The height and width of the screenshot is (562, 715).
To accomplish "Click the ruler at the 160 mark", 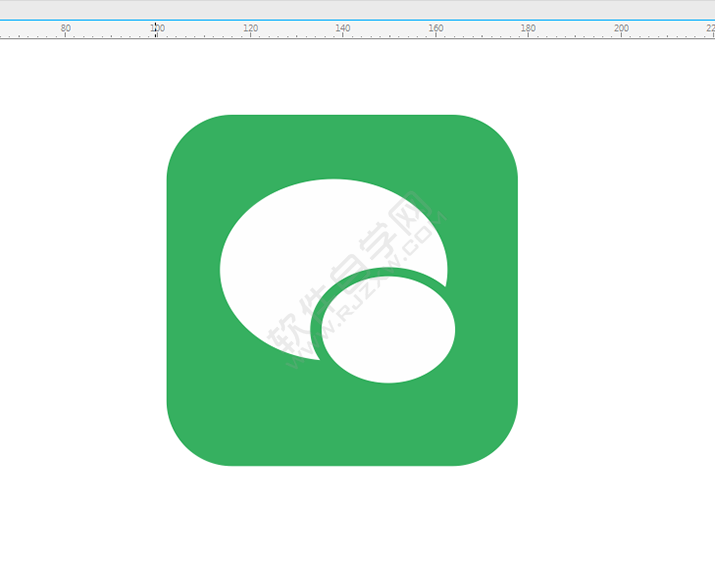I will tap(436, 28).
